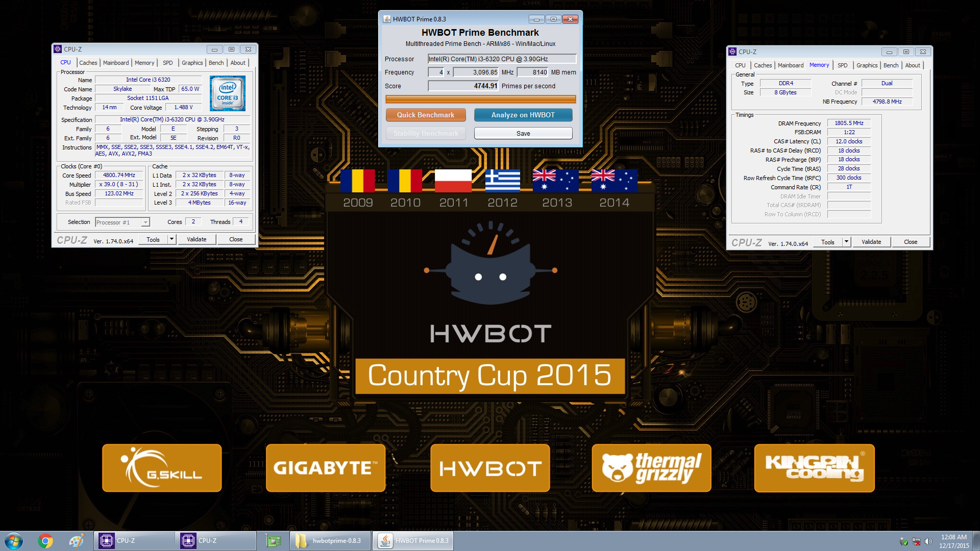
Task: Open the green chip taskbar app
Action: tap(274, 541)
